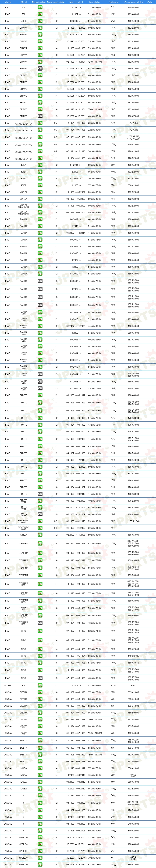
Task: Click the petrol icon in the FORD KA row
Action: 40,686
